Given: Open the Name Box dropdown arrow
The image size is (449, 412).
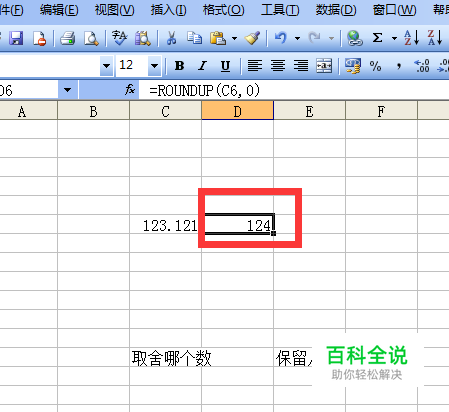Looking at the screenshot, I should coord(68,90).
